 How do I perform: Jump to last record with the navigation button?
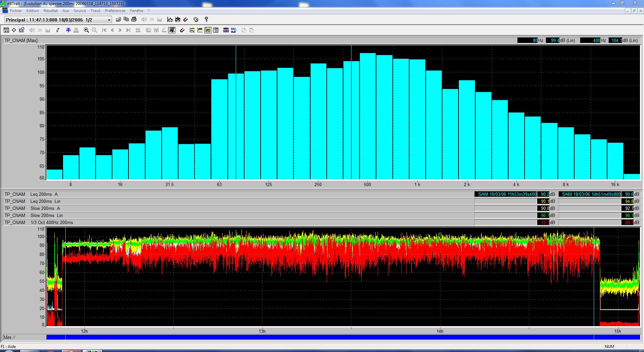click(x=127, y=30)
